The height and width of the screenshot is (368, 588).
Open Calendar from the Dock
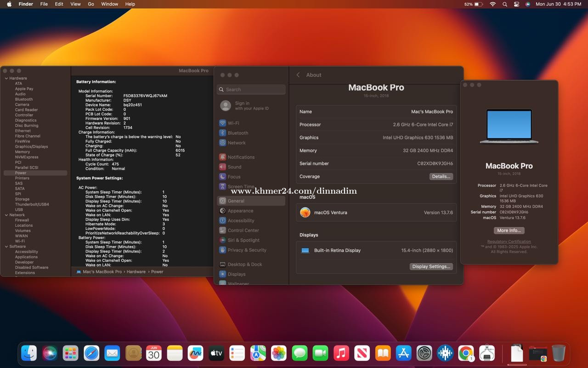click(154, 353)
